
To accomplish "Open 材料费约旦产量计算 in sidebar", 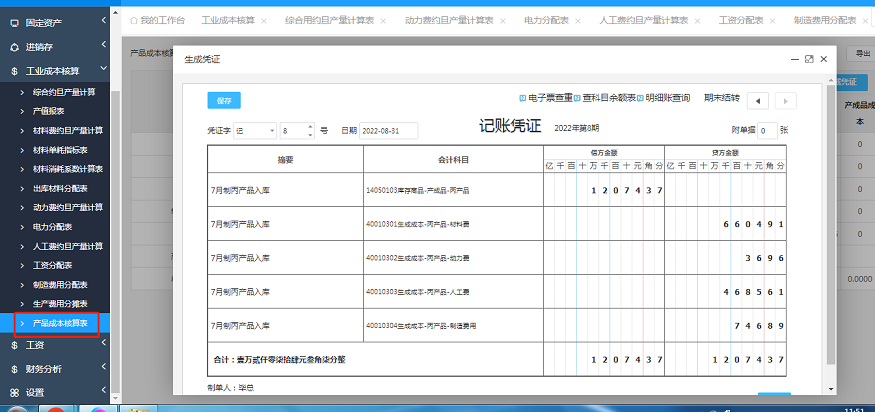I will click(x=68, y=131).
